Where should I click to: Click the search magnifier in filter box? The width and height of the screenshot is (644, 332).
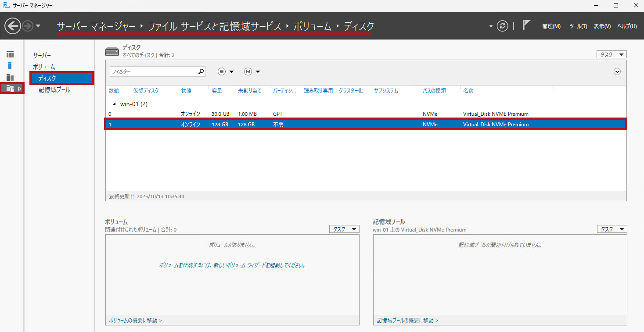click(201, 71)
